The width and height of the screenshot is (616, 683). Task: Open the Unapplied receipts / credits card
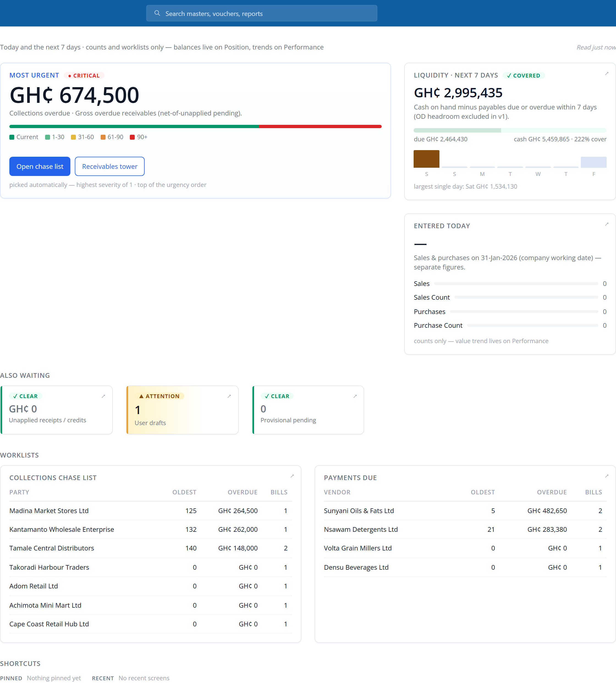click(x=57, y=410)
